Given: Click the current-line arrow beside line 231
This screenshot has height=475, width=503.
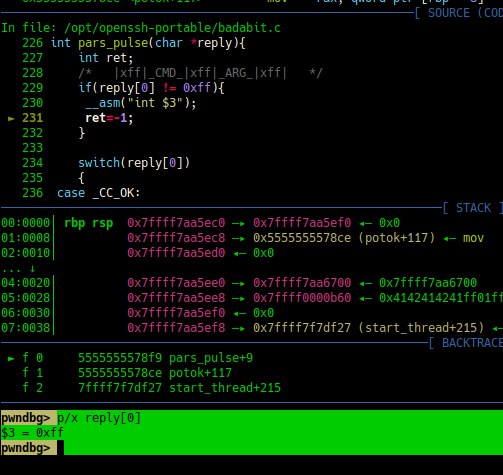Looking at the screenshot, I should click(x=11, y=118).
